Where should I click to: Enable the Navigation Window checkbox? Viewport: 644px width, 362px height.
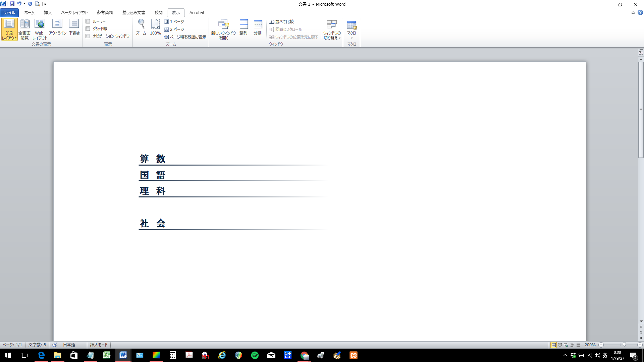click(x=88, y=36)
